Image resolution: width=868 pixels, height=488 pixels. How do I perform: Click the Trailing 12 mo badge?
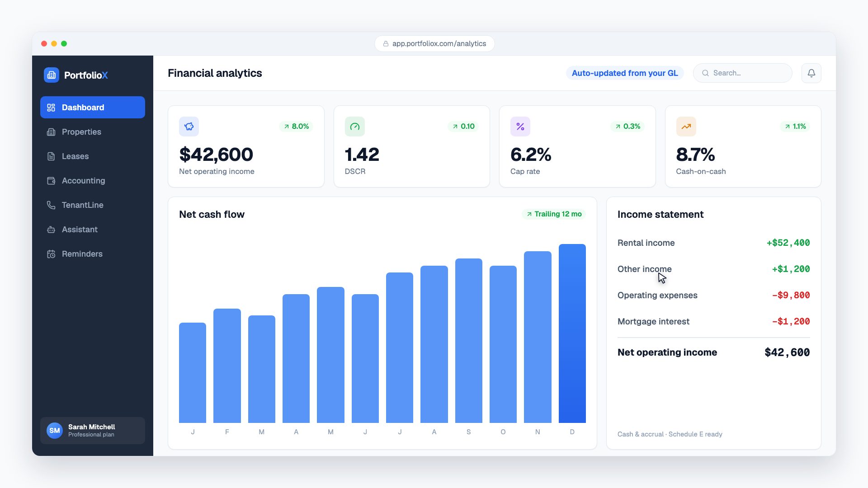tap(554, 214)
